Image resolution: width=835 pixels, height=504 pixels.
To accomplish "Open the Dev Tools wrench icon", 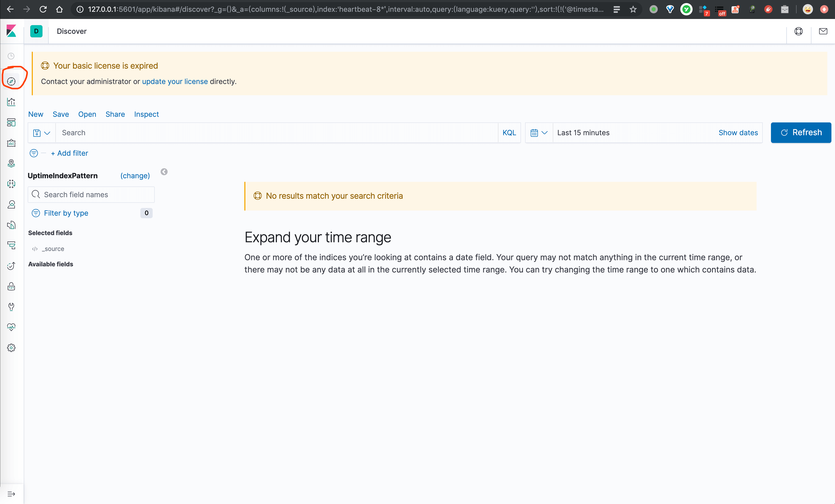I will (11, 307).
